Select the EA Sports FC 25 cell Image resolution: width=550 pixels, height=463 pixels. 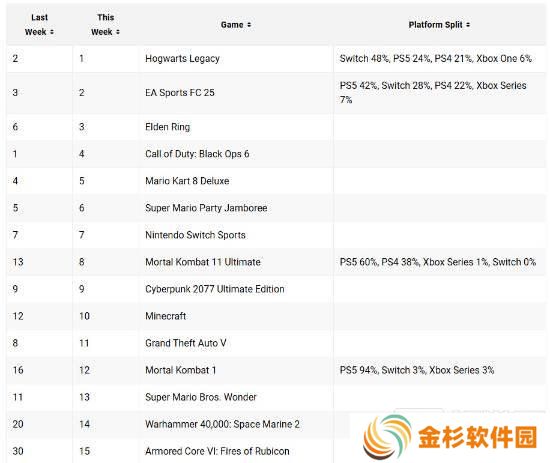[x=180, y=93]
